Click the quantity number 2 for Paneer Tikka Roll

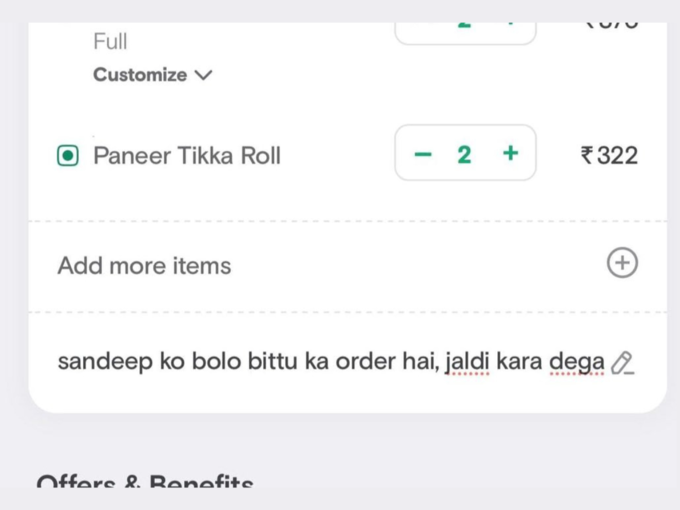(464, 155)
